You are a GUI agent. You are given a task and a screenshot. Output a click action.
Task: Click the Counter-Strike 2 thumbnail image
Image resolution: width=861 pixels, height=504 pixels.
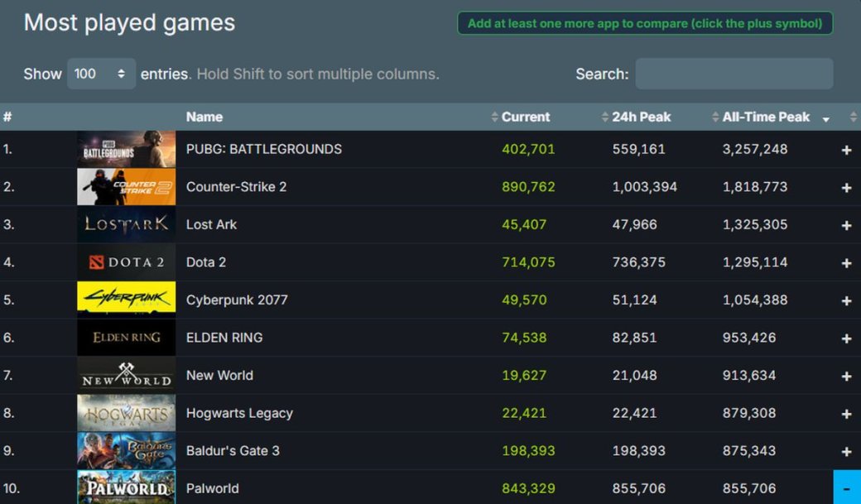(x=127, y=187)
